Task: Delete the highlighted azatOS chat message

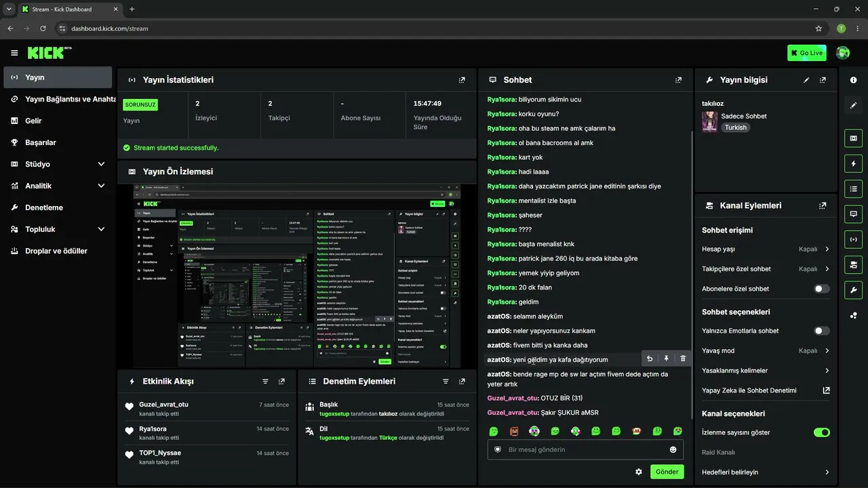Action: pos(683,359)
